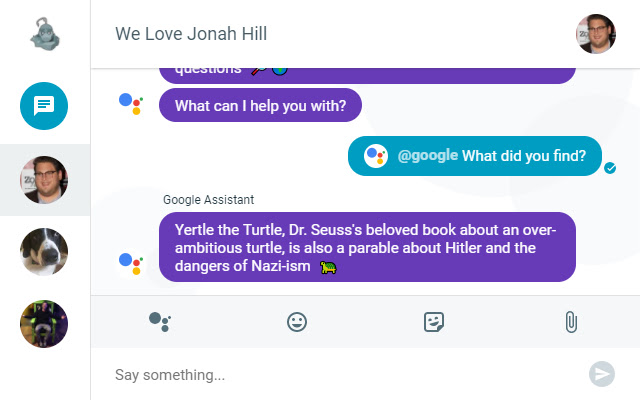Image resolution: width=640 pixels, height=400 pixels.
Task: Open the Jonah Hill conversation in sidebar
Action: click(x=44, y=180)
